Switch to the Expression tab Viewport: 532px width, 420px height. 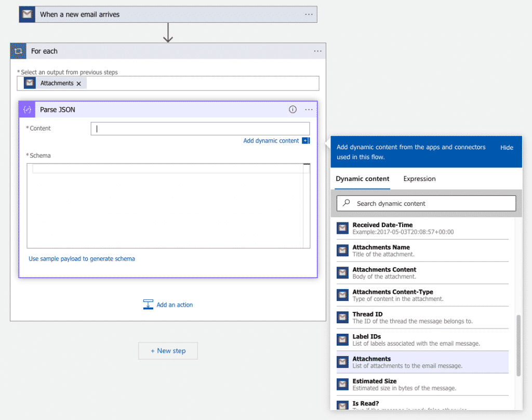point(419,179)
